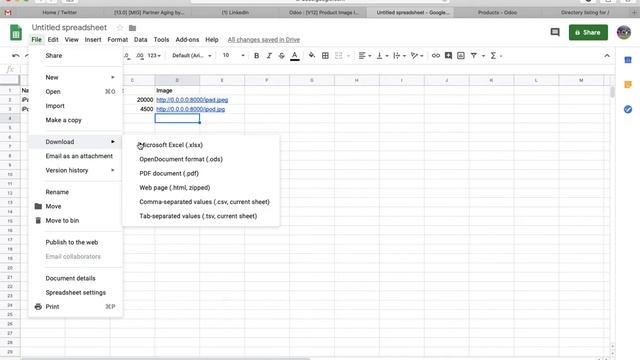Viewport: 640px width, 360px height.
Task: Expand the New submenu
Action: [x=76, y=77]
